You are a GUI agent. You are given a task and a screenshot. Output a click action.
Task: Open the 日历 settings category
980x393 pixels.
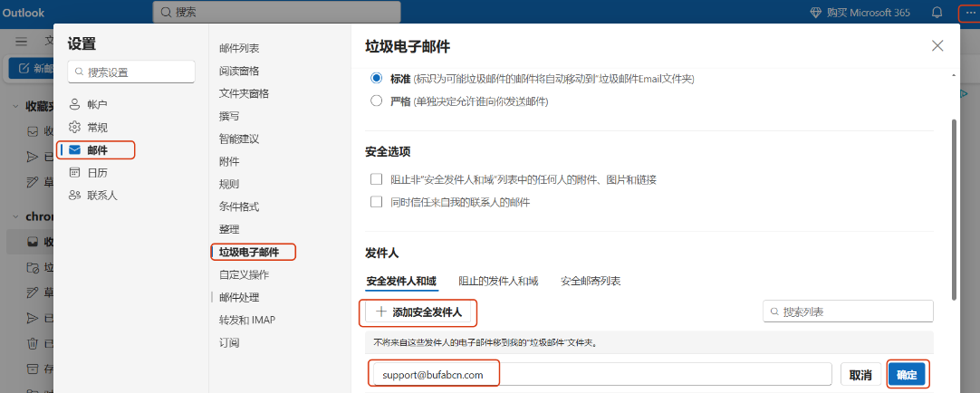[x=98, y=172]
